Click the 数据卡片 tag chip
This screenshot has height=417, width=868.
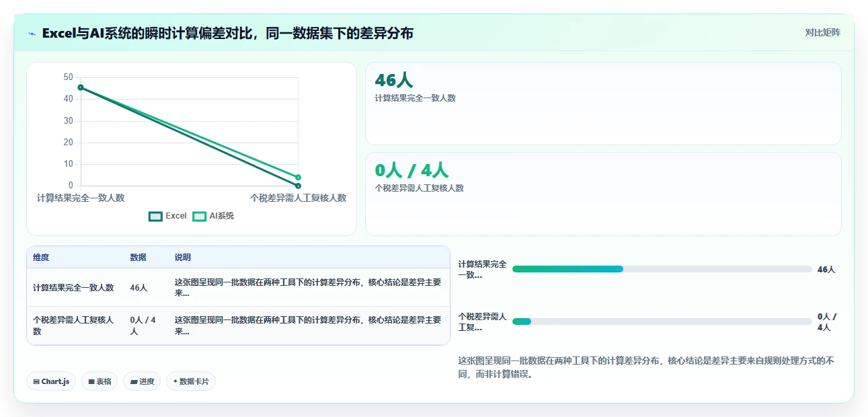click(191, 381)
